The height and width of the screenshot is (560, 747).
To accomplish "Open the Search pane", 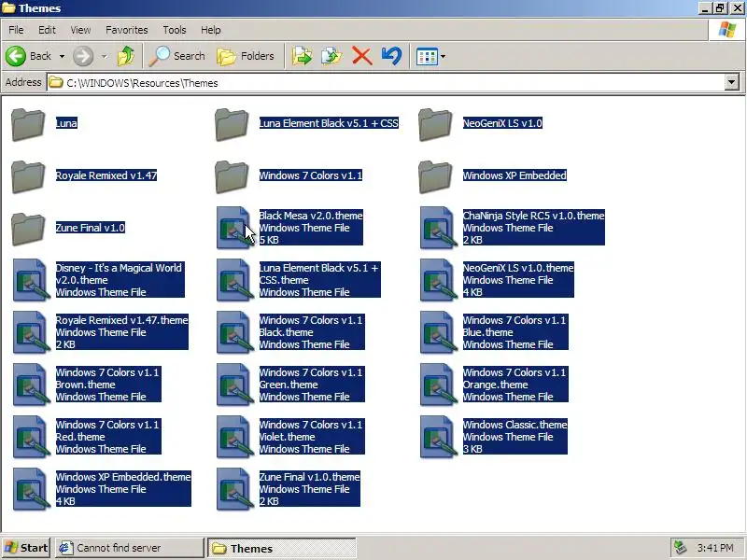I will [x=176, y=56].
